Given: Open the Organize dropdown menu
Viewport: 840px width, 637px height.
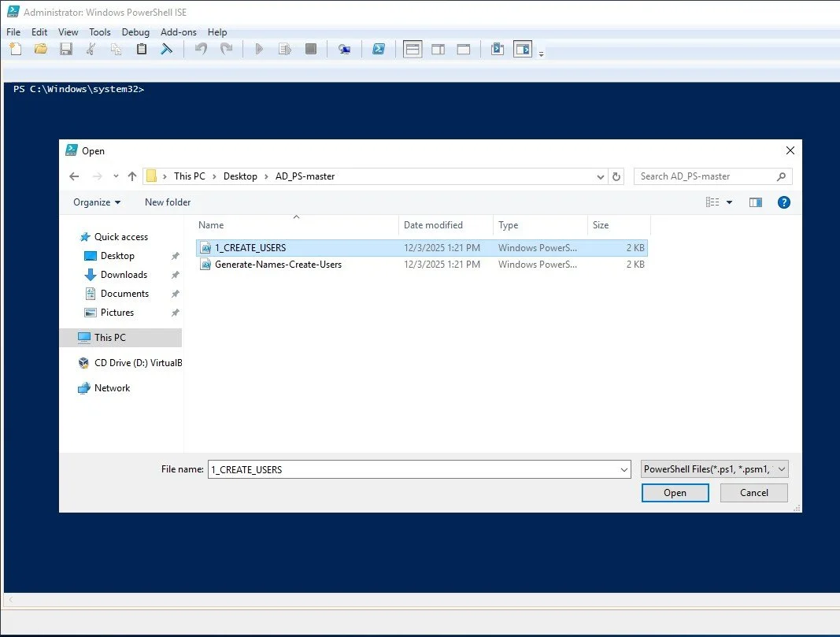Looking at the screenshot, I should (x=97, y=202).
